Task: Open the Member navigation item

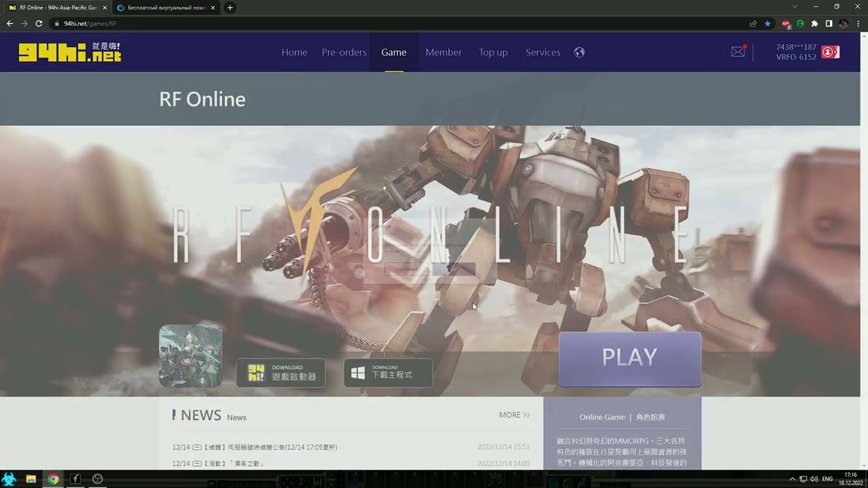Action: click(443, 52)
